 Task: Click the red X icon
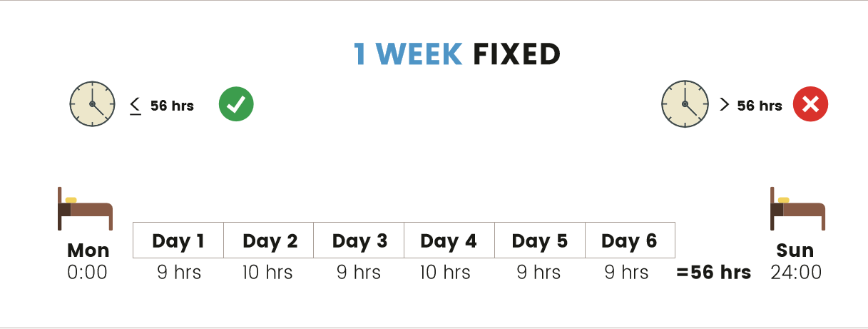click(x=810, y=104)
